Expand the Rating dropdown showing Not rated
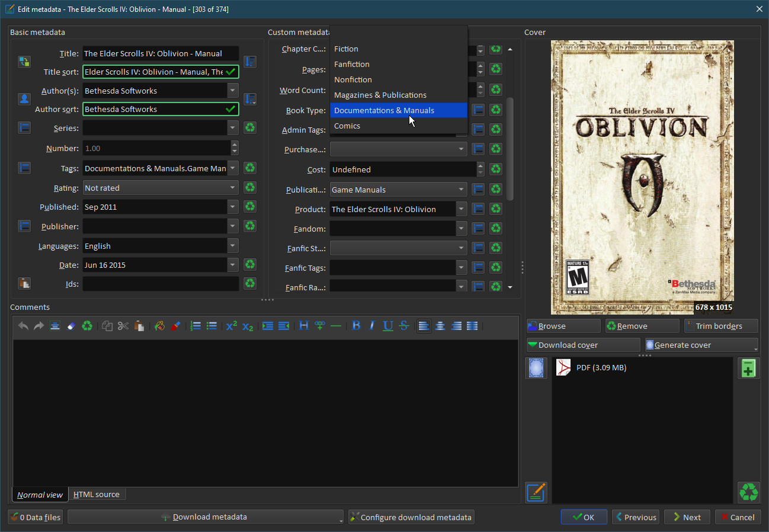 tap(233, 188)
